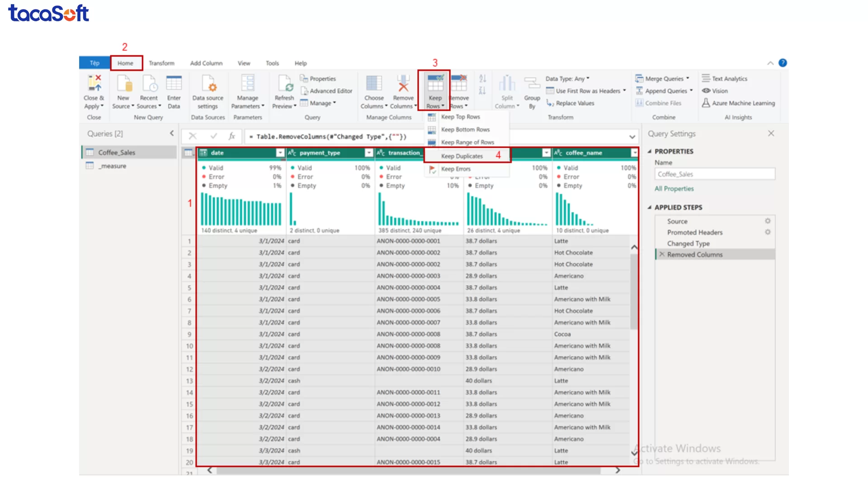
Task: Click the Keep Rows icon
Action: (x=435, y=84)
